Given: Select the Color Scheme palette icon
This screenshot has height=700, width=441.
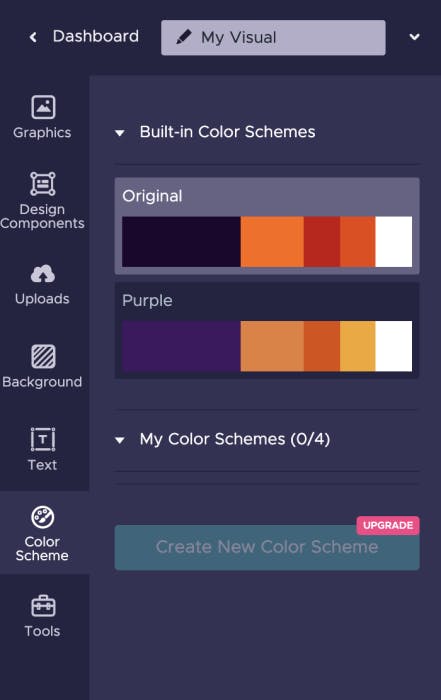Looking at the screenshot, I should point(43,517).
